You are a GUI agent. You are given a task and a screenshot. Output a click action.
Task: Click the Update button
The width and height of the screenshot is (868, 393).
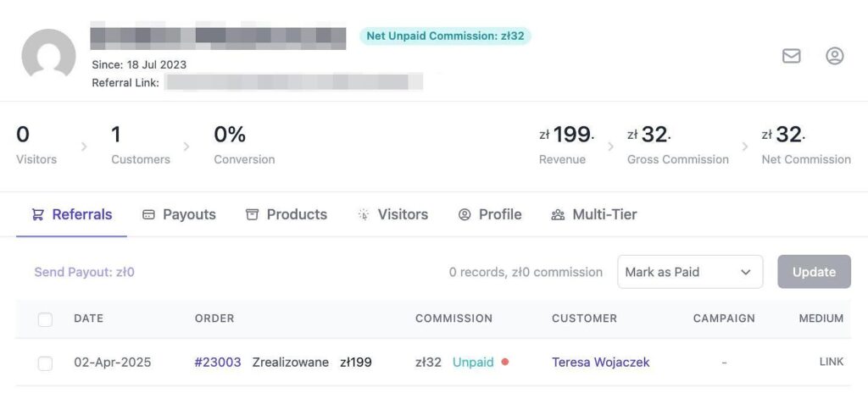tap(814, 272)
